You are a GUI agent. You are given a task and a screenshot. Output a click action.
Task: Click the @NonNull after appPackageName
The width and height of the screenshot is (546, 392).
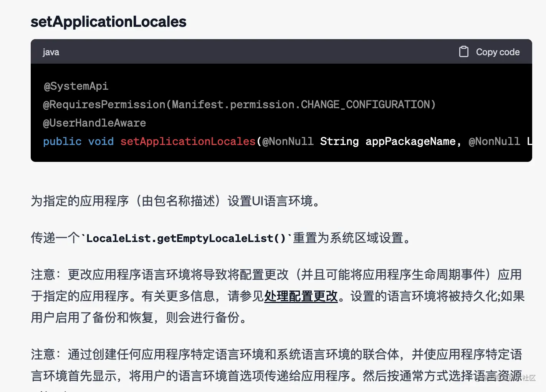tap(495, 142)
